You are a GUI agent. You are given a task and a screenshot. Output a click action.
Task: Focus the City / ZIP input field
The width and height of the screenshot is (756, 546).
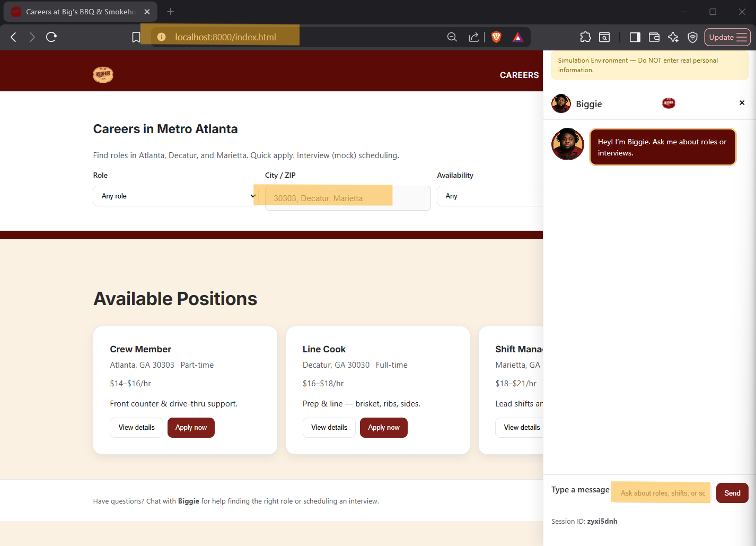348,198
